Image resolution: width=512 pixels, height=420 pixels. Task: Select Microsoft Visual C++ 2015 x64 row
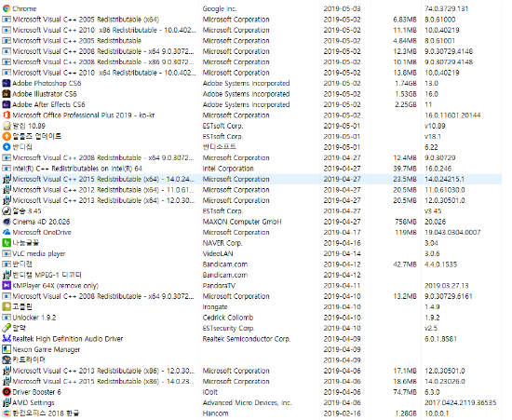(x=251, y=180)
